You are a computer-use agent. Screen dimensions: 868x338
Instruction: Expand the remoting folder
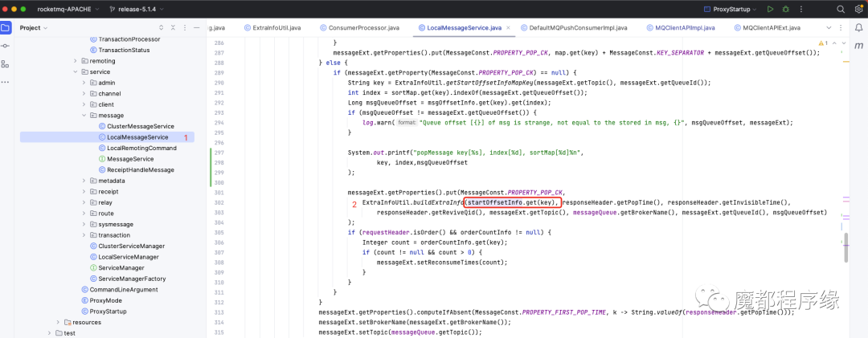[76, 61]
